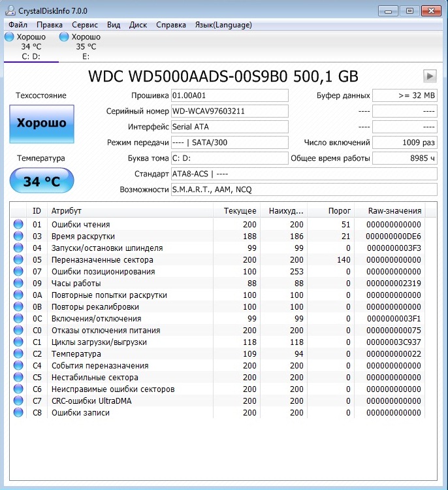Select the Время раскрутки attribute text

click(83, 237)
